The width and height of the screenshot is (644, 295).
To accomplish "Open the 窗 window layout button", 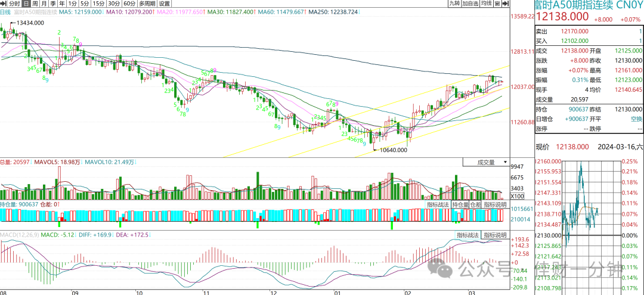I will [x=497, y=4].
